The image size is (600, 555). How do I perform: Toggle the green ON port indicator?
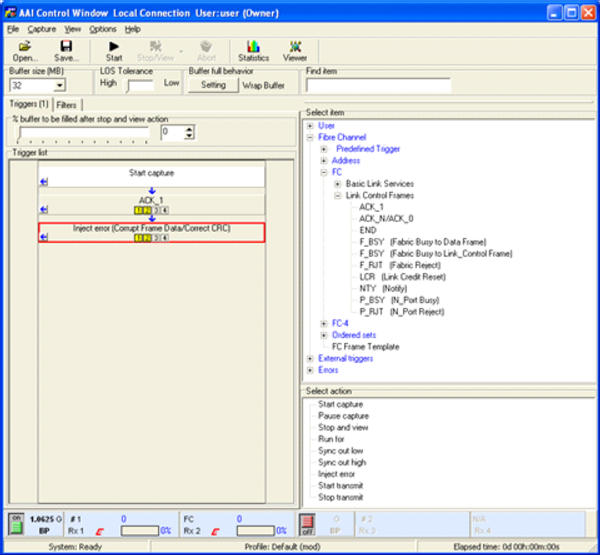point(17,522)
